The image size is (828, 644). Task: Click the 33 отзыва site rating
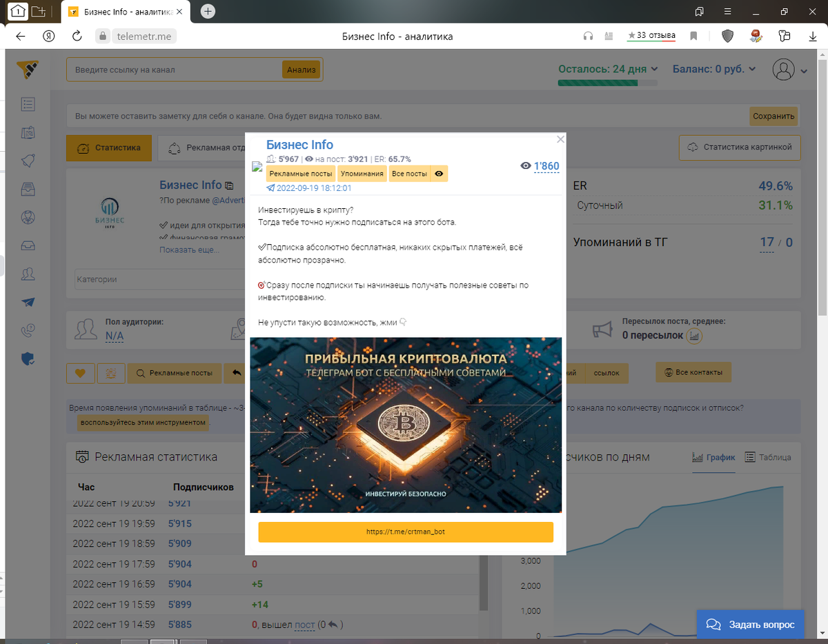pyautogui.click(x=651, y=35)
